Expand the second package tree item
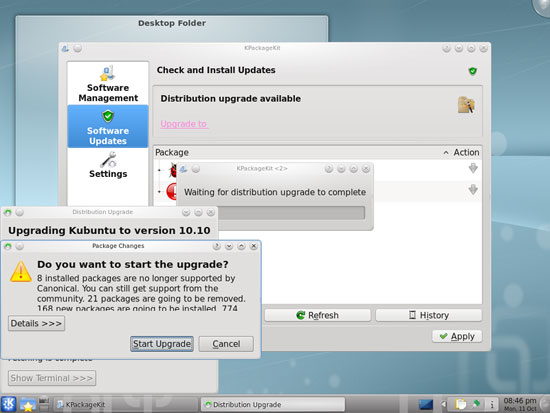 tap(160, 192)
